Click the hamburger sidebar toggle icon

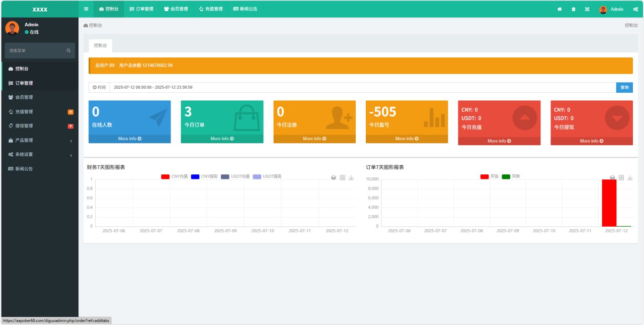coord(86,9)
